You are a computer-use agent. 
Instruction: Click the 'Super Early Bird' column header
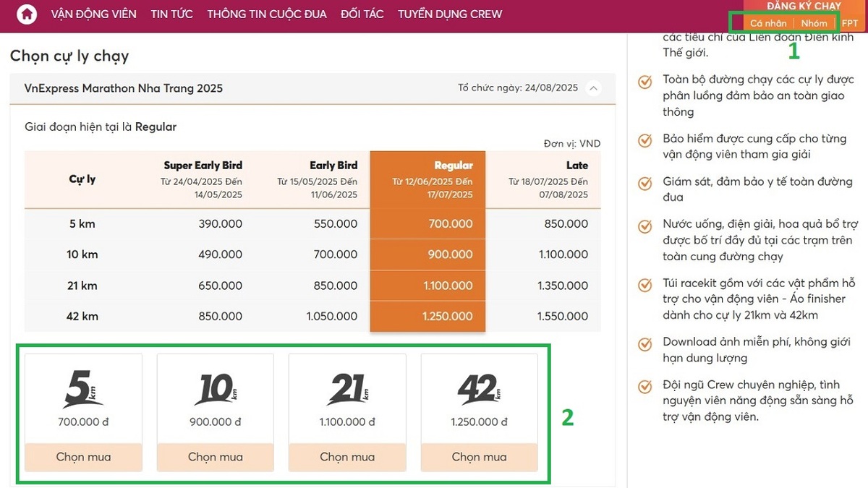[x=203, y=166]
